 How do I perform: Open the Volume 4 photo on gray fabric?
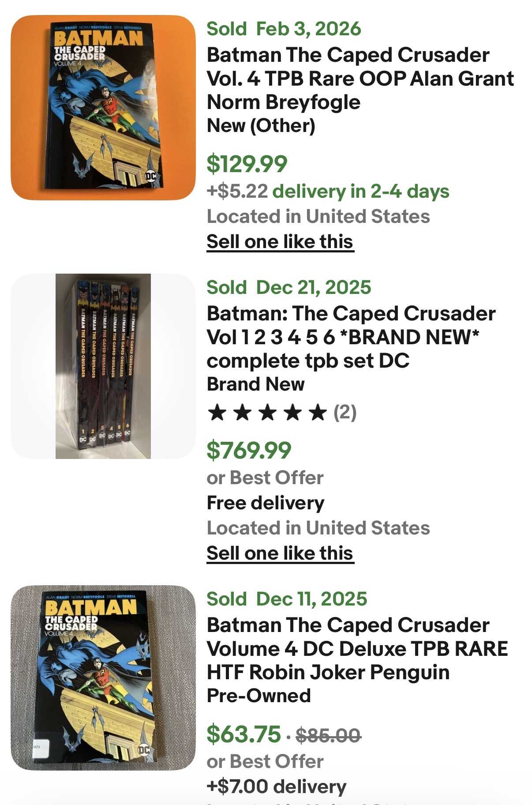(x=103, y=678)
